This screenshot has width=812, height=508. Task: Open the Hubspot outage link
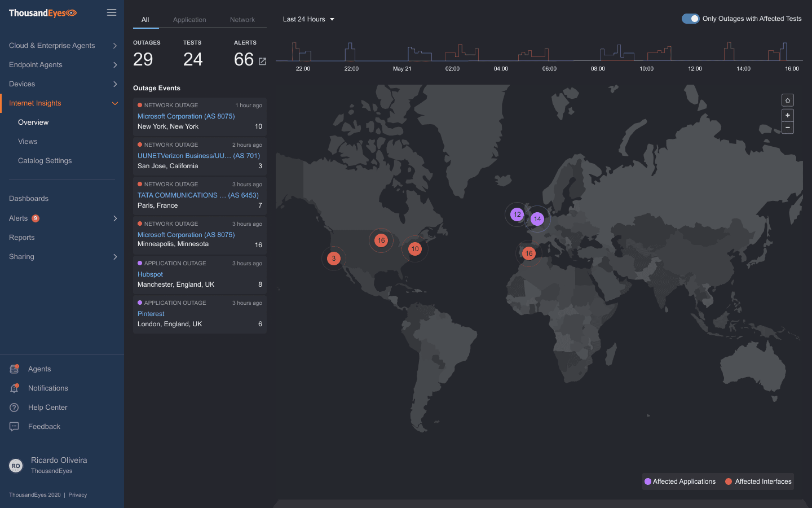point(150,274)
